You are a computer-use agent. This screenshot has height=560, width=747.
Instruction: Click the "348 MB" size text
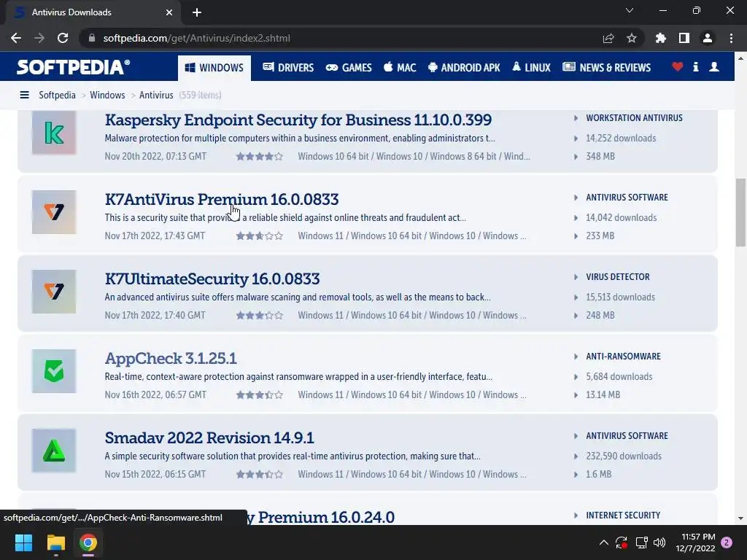600,156
